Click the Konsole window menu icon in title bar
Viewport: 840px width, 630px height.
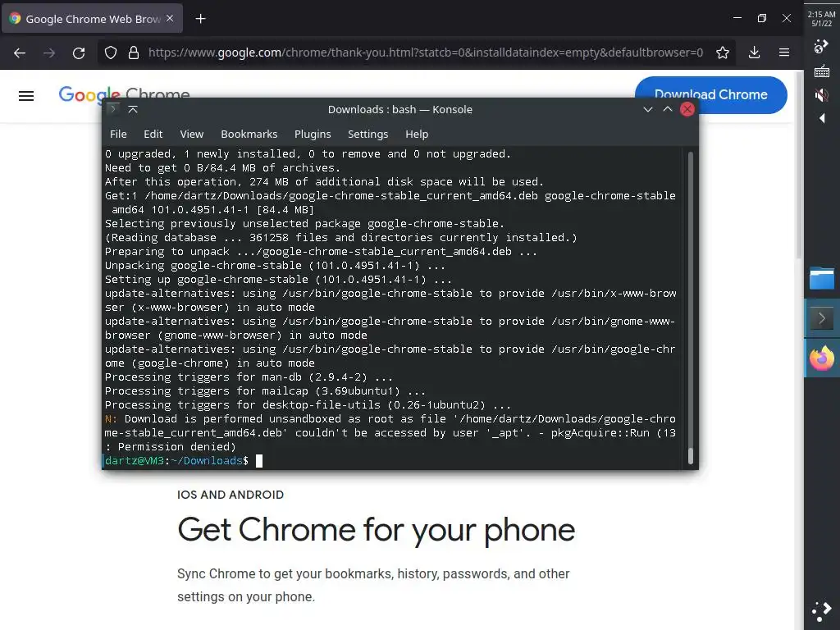(113, 109)
